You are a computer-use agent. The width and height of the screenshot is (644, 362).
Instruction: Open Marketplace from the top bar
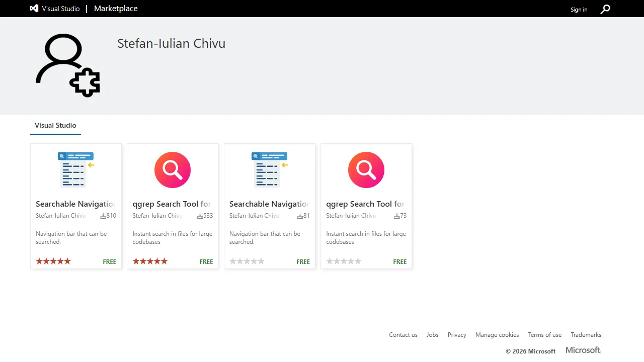(x=115, y=8)
